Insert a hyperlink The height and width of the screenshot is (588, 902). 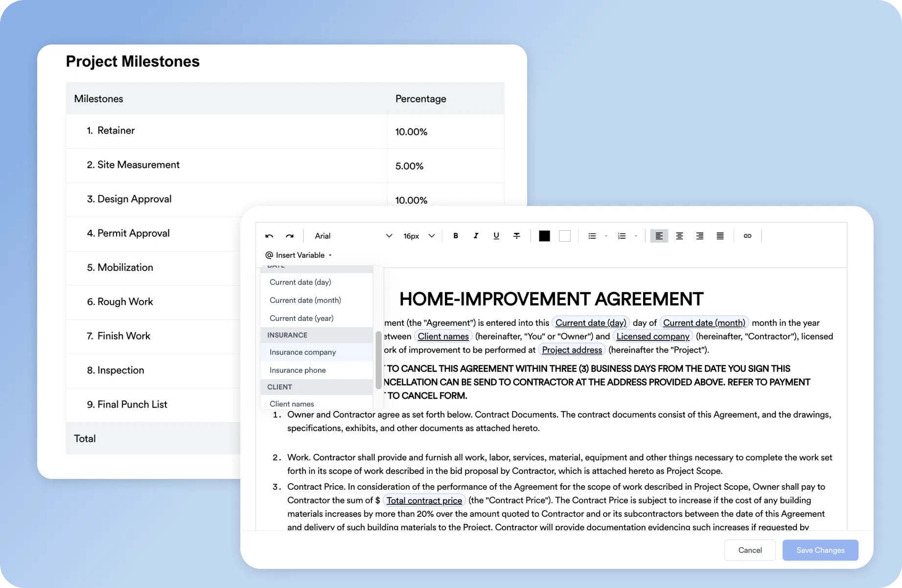pyautogui.click(x=747, y=236)
